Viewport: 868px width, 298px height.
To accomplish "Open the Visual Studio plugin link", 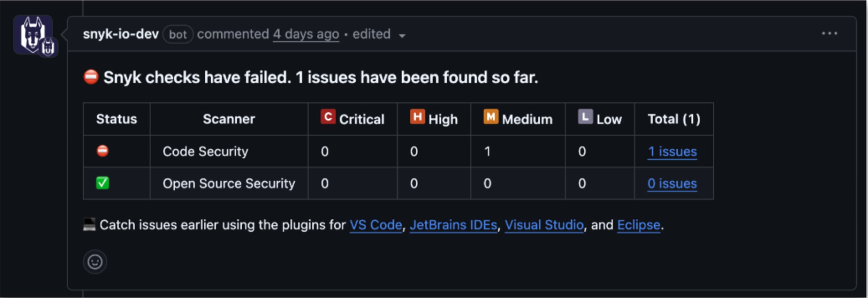I will pyautogui.click(x=544, y=225).
